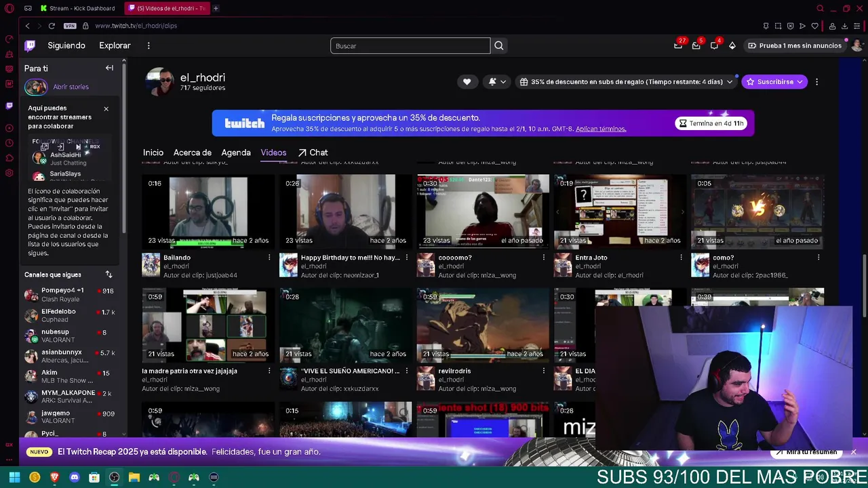This screenshot has width=868, height=488.
Task: Dismiss the Twitch Recap 2025 bottom banner
Action: (x=854, y=452)
